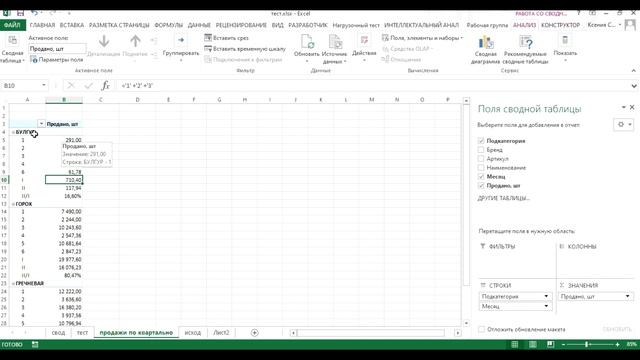Open the ФАЙЛ tab
Screen dimensions: 640x360
click(x=12, y=25)
